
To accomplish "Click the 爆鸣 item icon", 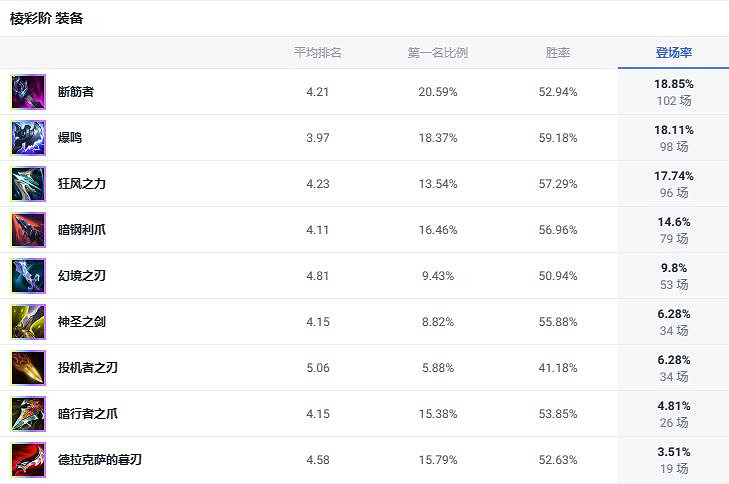I will coord(28,138).
